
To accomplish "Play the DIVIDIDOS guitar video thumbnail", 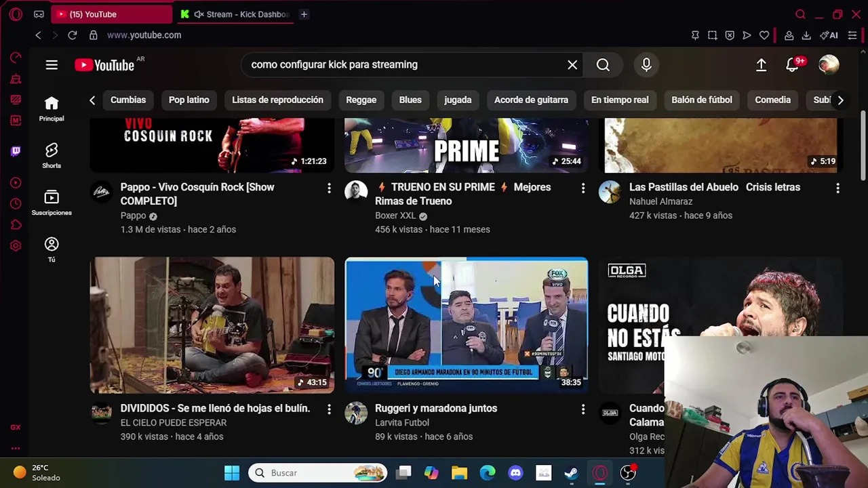I will 212,325.
